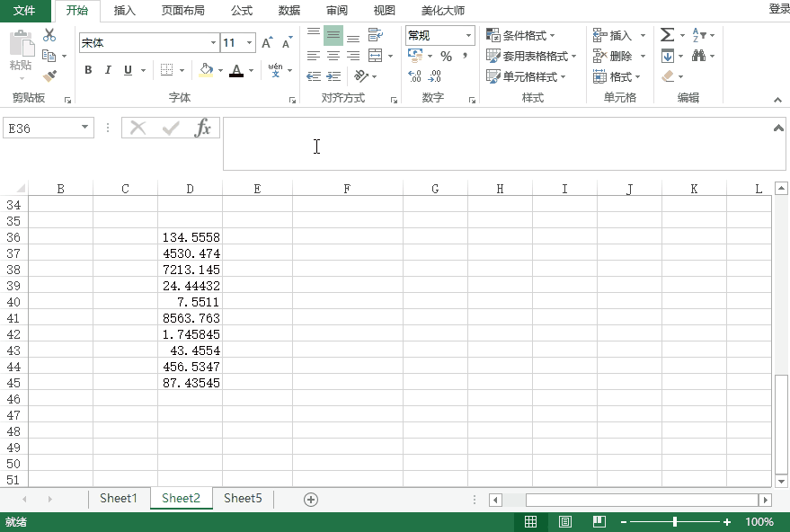Select middle vertical alignment
The image size is (790, 532).
click(333, 35)
